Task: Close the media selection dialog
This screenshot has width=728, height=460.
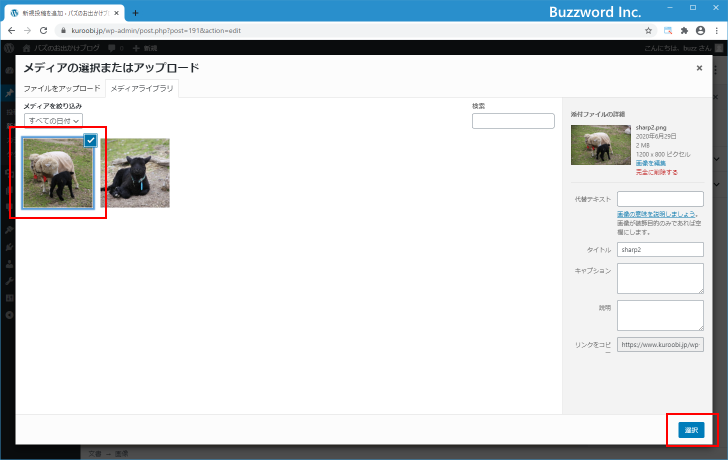Action: coord(699,68)
